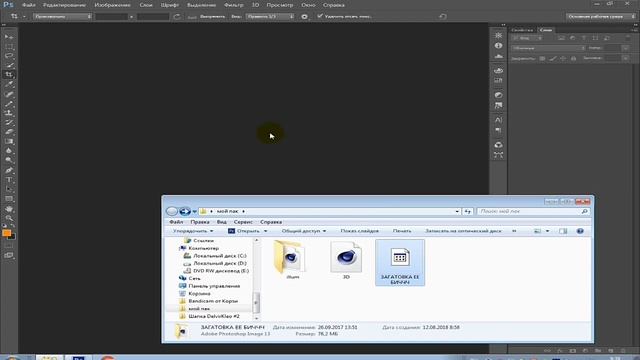This screenshot has height=360, width=640.
Task: Open the workspace switcher dropdown
Action: coord(601,16)
